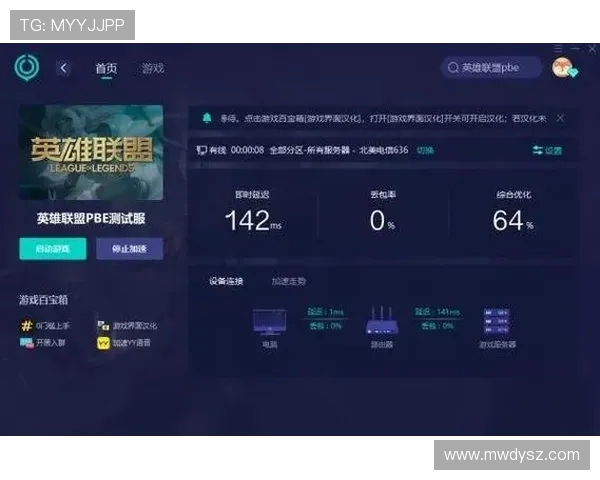The image size is (600, 480).
Task: Open the 加速YY语音 yellow icon
Action: (103, 343)
